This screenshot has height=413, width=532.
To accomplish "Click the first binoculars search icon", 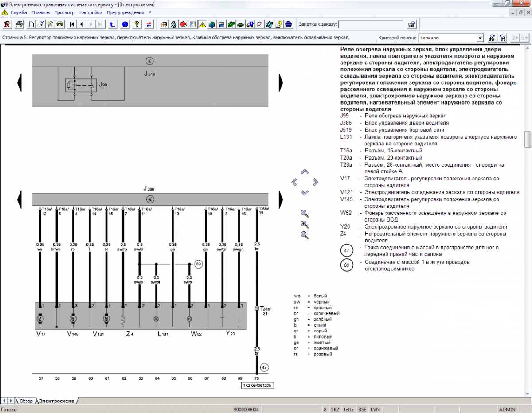I will 492,38.
